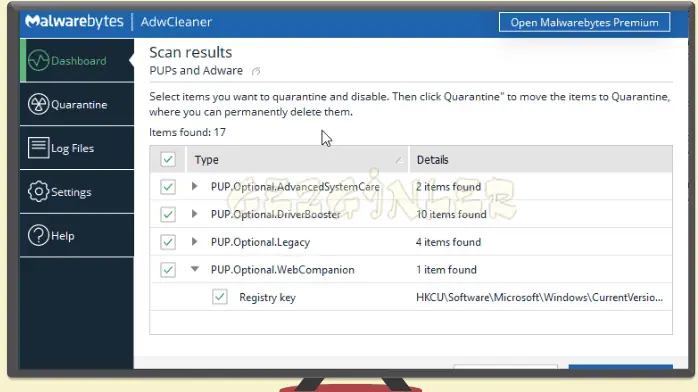Click the Malwarebytes logo
Viewport: 698px width, 392px height.
(x=74, y=21)
